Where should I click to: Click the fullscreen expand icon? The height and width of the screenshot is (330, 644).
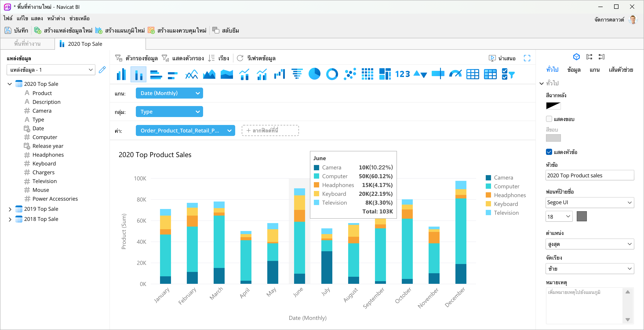pyautogui.click(x=527, y=58)
